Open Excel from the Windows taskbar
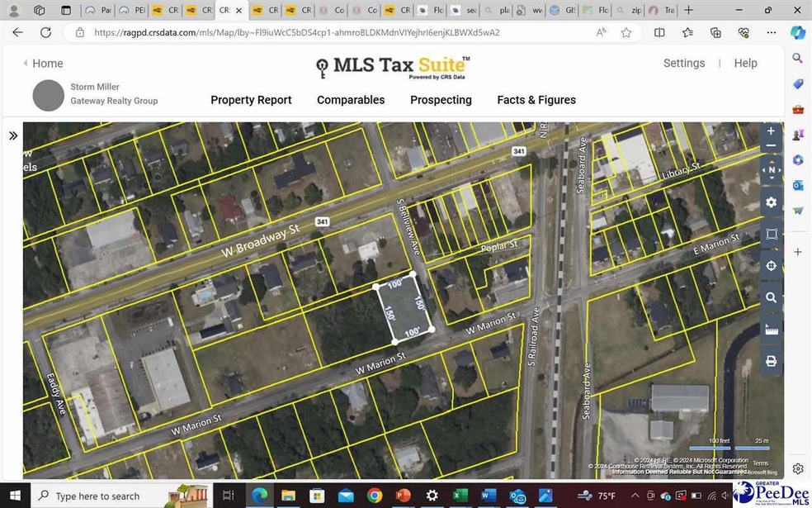This screenshot has width=812, height=508. coord(460,496)
